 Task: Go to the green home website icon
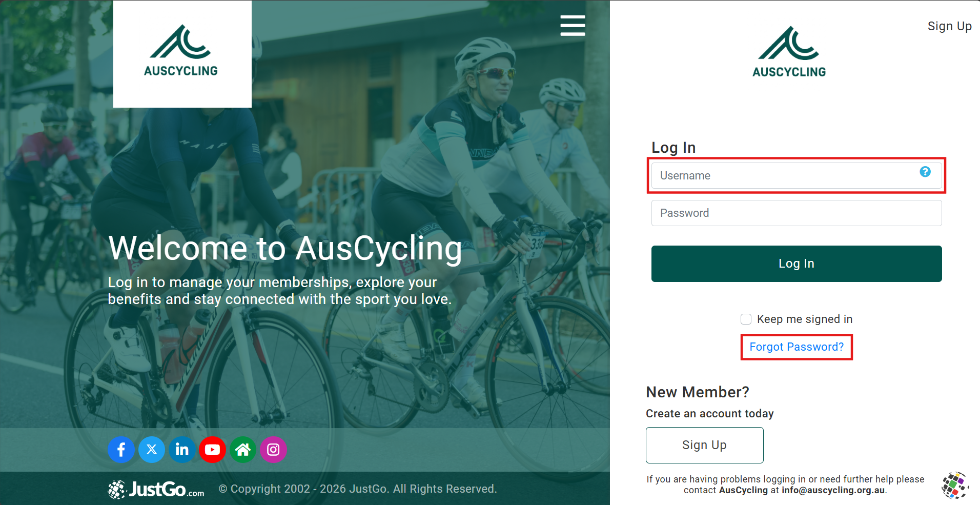click(243, 450)
